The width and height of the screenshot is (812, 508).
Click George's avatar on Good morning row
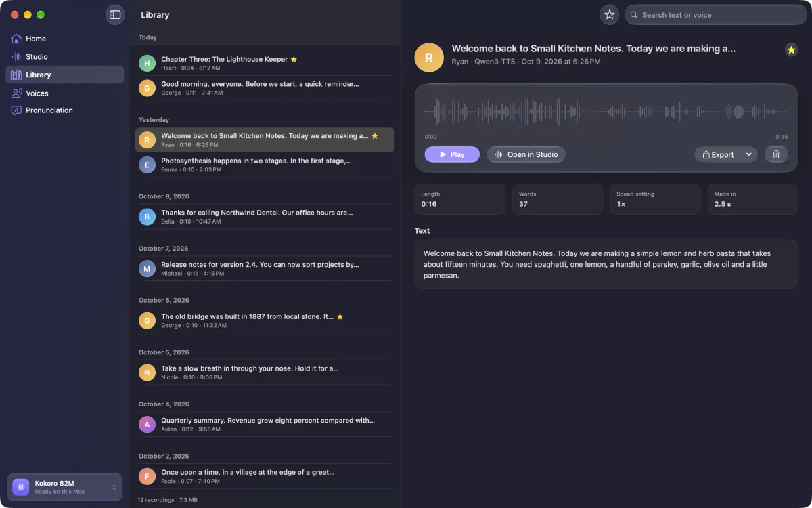click(x=147, y=88)
